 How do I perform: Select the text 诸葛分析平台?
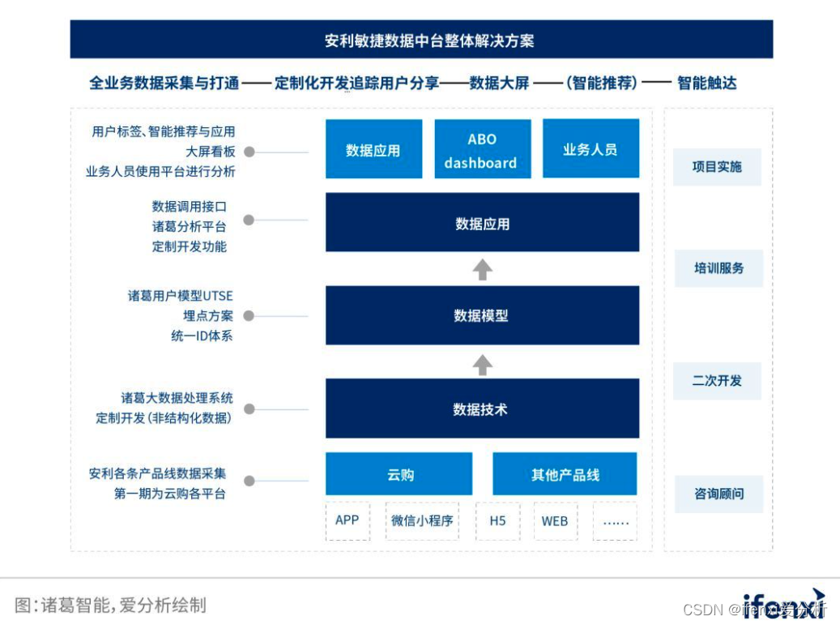189,226
